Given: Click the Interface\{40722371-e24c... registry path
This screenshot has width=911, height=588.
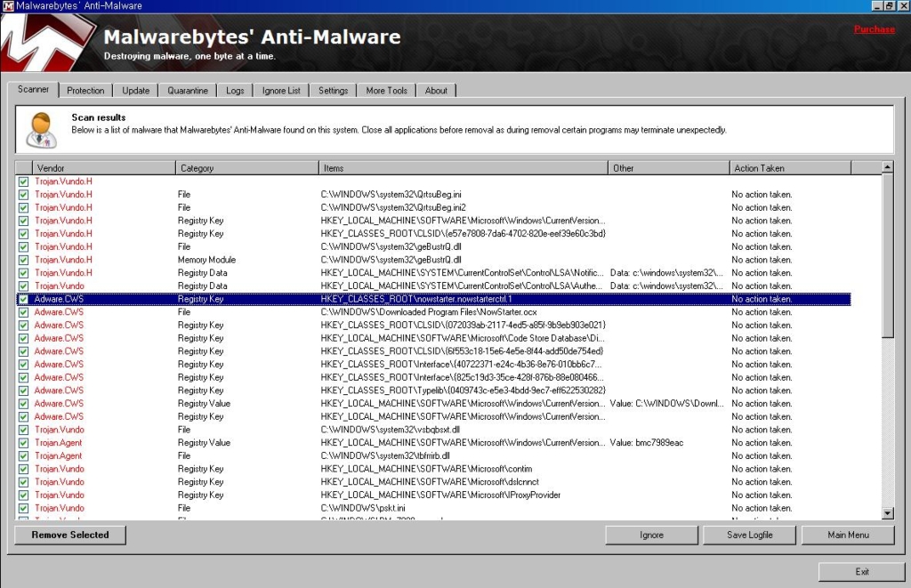Looking at the screenshot, I should pos(462,365).
